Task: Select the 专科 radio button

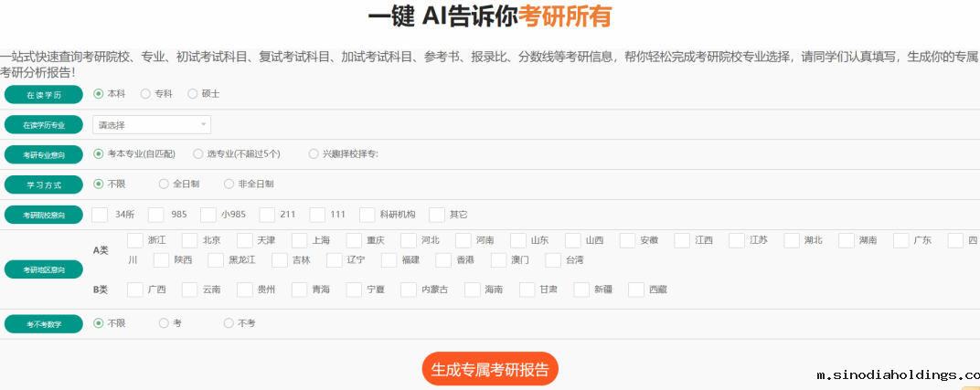Action: [x=145, y=93]
